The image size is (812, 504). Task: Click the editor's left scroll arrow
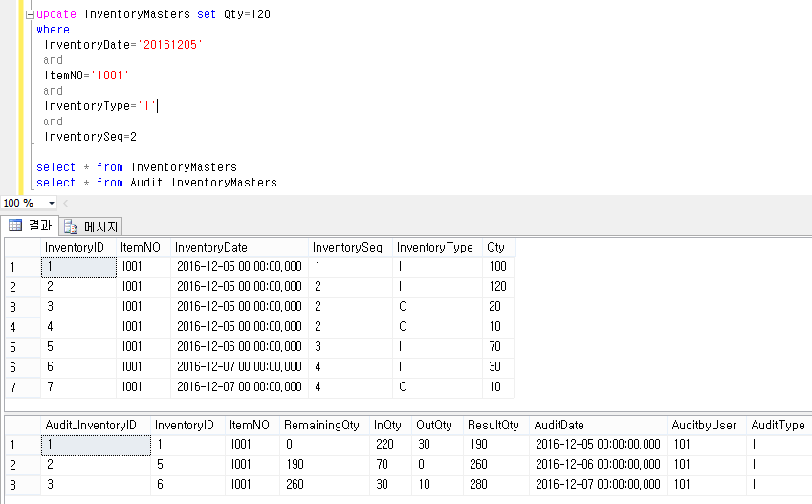point(65,203)
